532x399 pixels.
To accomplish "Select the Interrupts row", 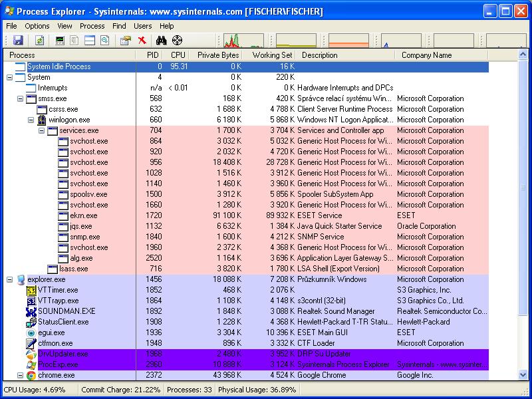I will tap(246, 88).
